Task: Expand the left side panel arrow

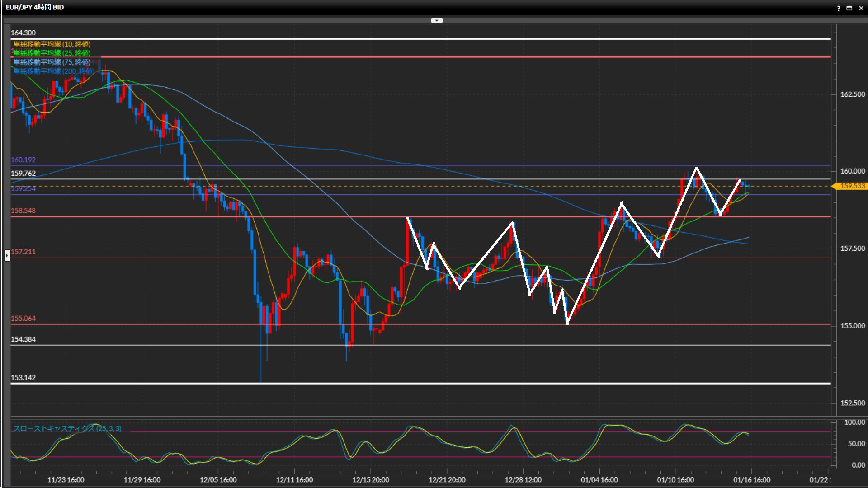Action: pos(7,256)
